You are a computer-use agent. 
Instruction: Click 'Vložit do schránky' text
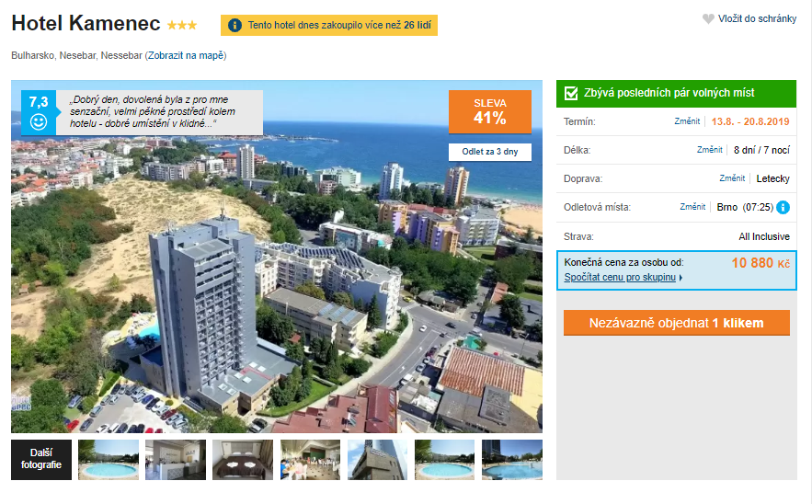[x=757, y=18]
